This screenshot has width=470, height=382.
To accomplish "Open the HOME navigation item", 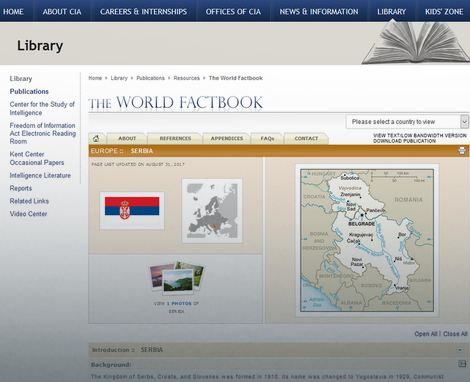I will point(13,12).
